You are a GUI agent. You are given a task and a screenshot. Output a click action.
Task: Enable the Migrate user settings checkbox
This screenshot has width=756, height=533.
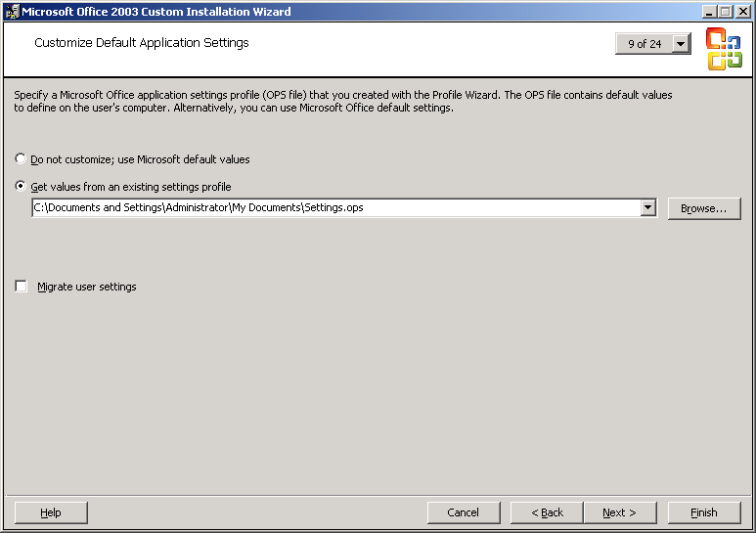click(22, 287)
